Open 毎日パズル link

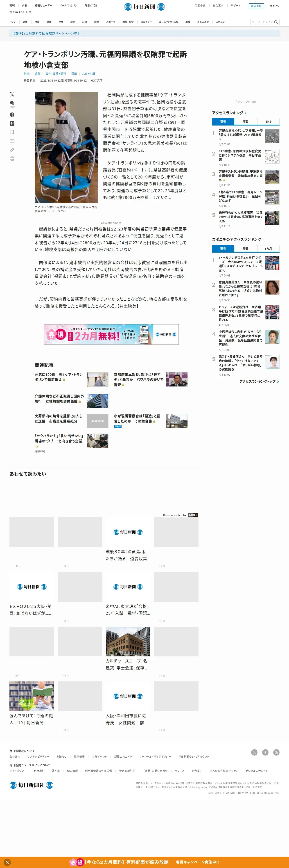[x=91, y=6]
